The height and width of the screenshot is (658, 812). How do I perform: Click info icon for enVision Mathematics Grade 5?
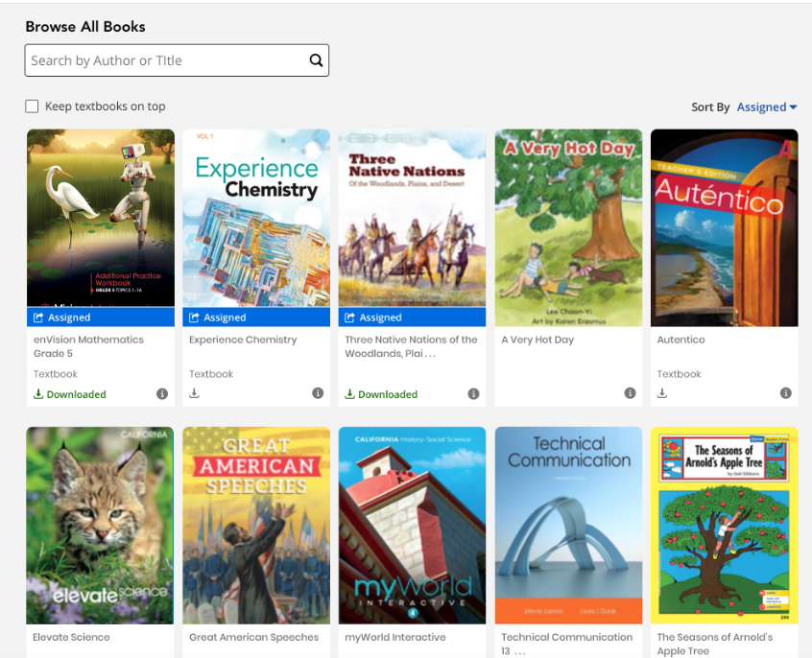pyautogui.click(x=162, y=394)
